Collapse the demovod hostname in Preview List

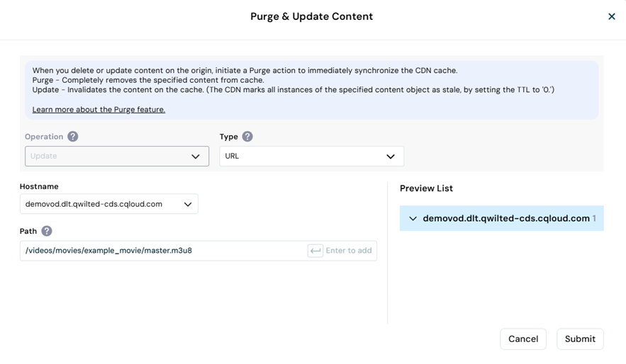click(413, 219)
